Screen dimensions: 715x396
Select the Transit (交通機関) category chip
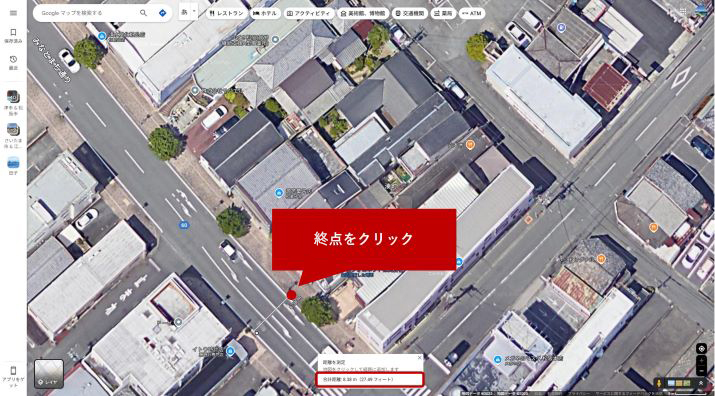pyautogui.click(x=409, y=13)
